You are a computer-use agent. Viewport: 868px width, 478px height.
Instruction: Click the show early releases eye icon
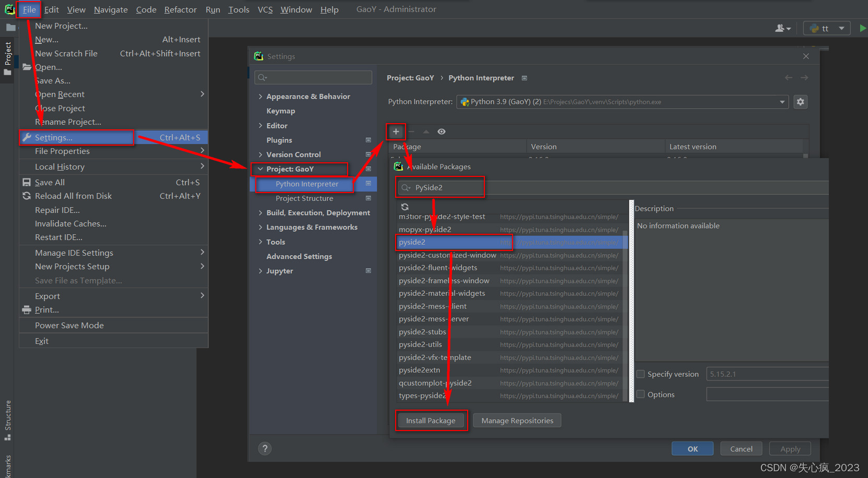click(x=442, y=132)
